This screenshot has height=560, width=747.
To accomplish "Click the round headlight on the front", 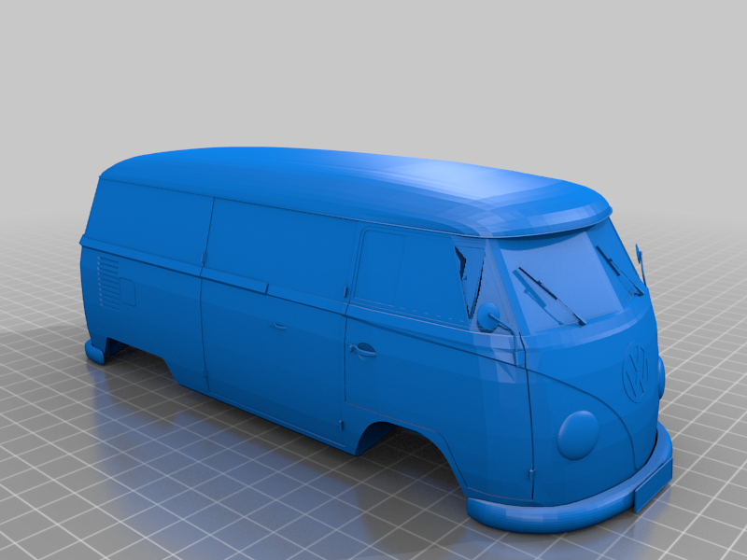I will [x=577, y=431].
